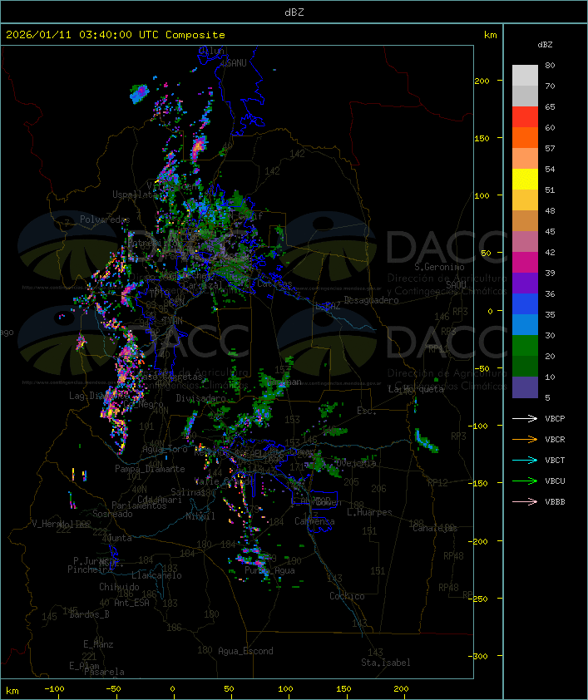Pick the red 60-65 dBZ legend swatch
Image resolution: width=588 pixels, height=700 pixels.
[525, 117]
